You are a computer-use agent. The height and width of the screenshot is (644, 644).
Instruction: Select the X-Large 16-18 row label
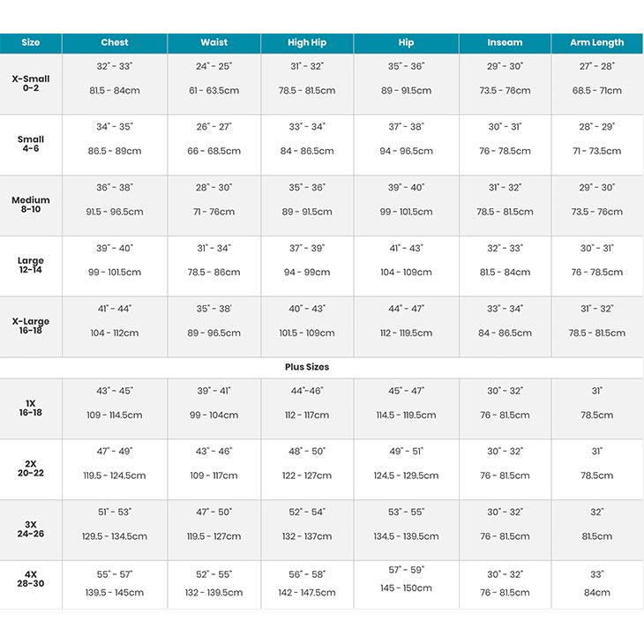click(31, 326)
